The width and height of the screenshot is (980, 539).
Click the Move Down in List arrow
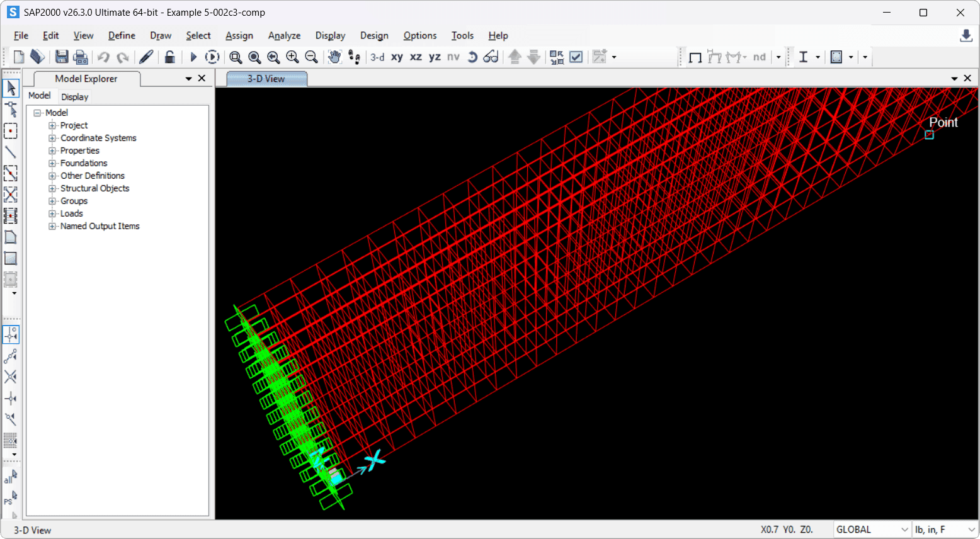533,57
